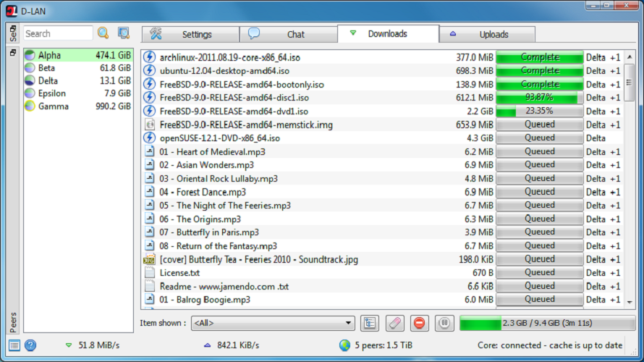Screen dimensions: 644x362
Task: Click the eraser clear-completed icon
Action: click(x=394, y=323)
